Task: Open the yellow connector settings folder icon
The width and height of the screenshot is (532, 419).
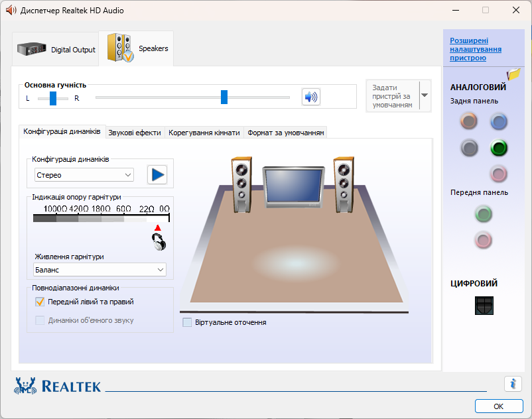Action: coord(513,74)
